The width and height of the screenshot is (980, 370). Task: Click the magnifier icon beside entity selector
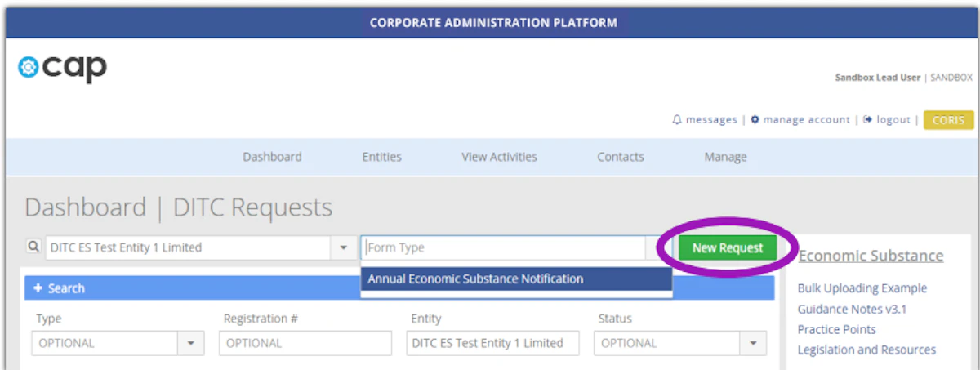(33, 247)
